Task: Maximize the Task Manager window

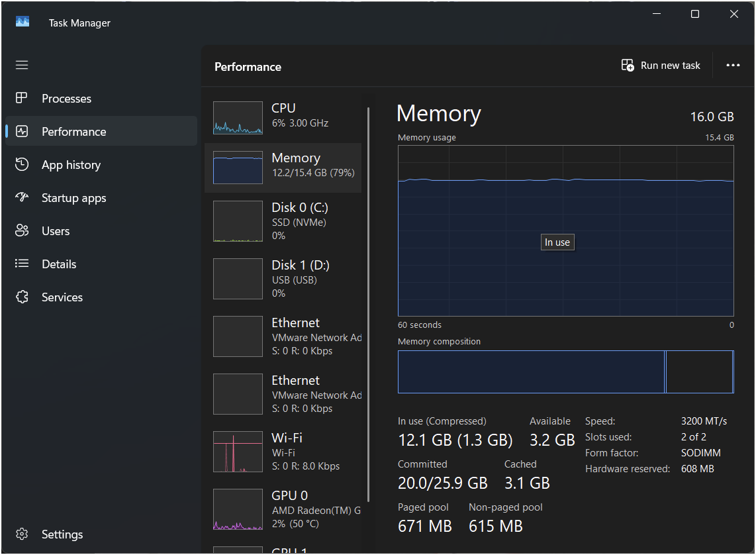Action: tap(695, 14)
